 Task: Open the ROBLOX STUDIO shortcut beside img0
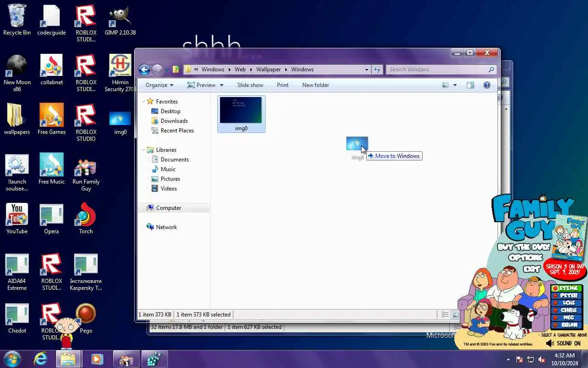point(86,123)
